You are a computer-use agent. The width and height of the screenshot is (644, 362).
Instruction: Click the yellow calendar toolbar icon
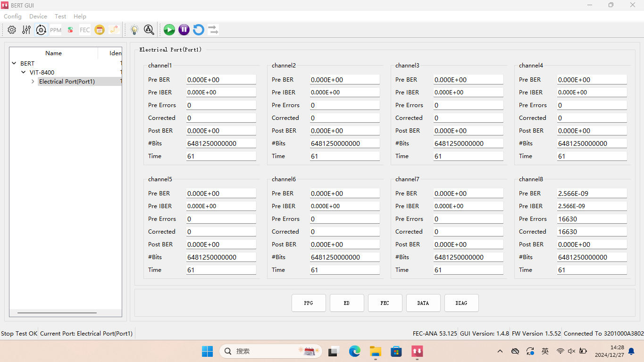(100, 30)
